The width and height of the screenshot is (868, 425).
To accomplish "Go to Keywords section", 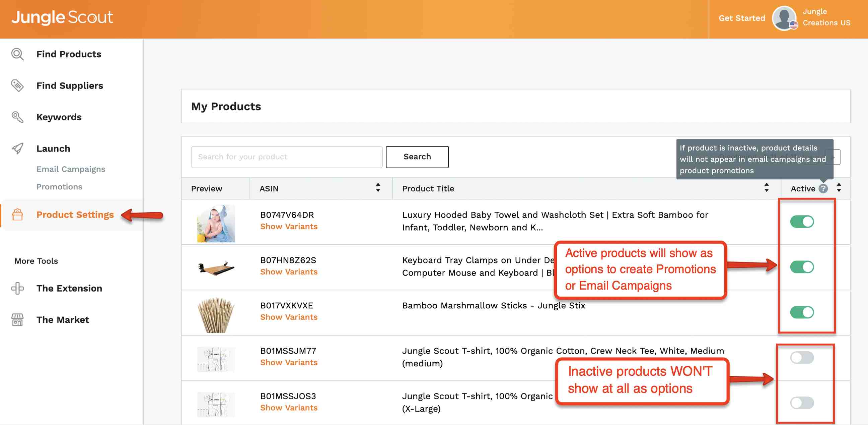I will tap(59, 117).
